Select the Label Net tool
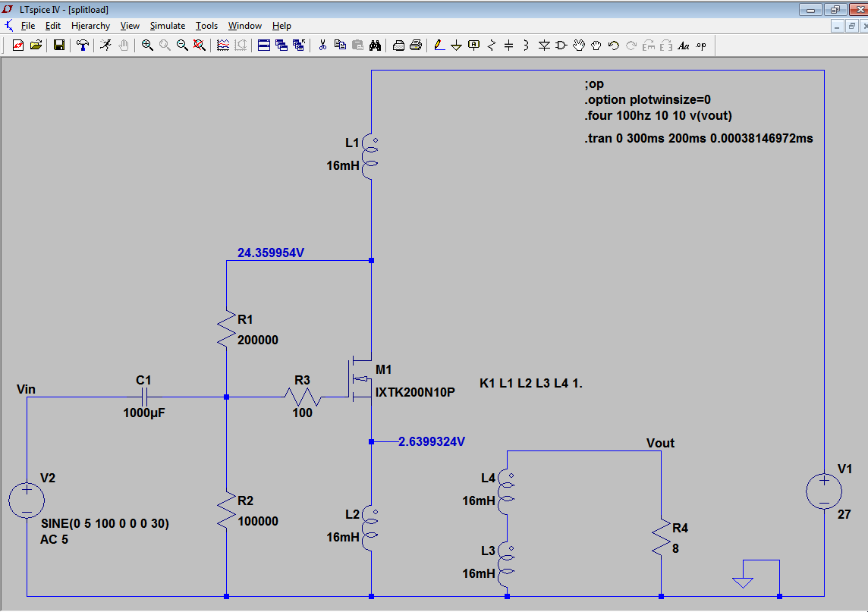This screenshot has width=868, height=612. (474, 46)
